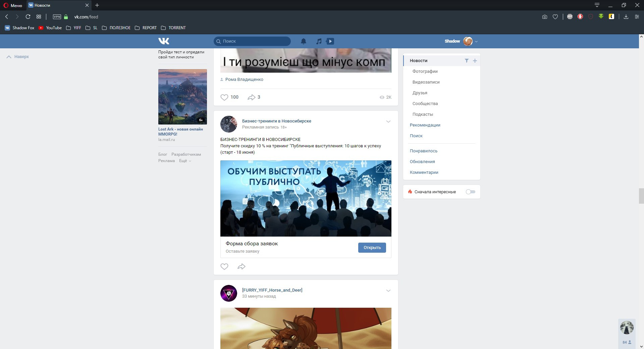This screenshot has width=644, height=349.
Task: Open Lost Ark MMORPG ad link
Action: (x=180, y=132)
